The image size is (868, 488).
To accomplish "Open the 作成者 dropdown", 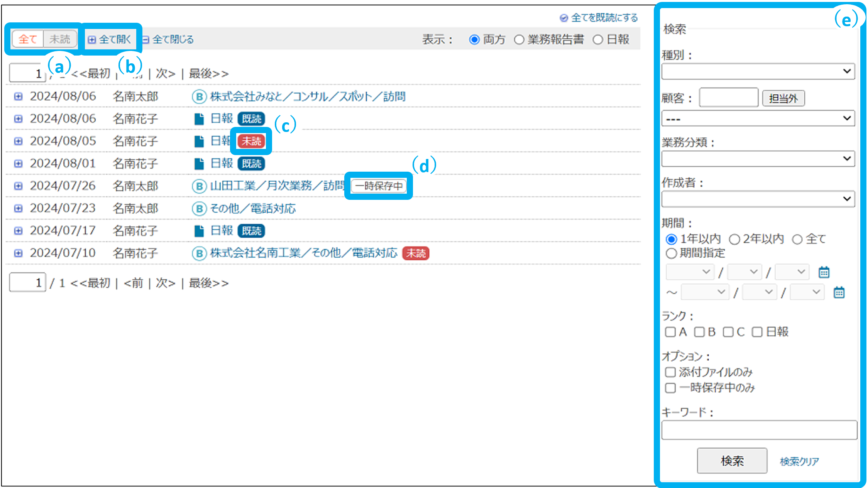I will (758, 199).
